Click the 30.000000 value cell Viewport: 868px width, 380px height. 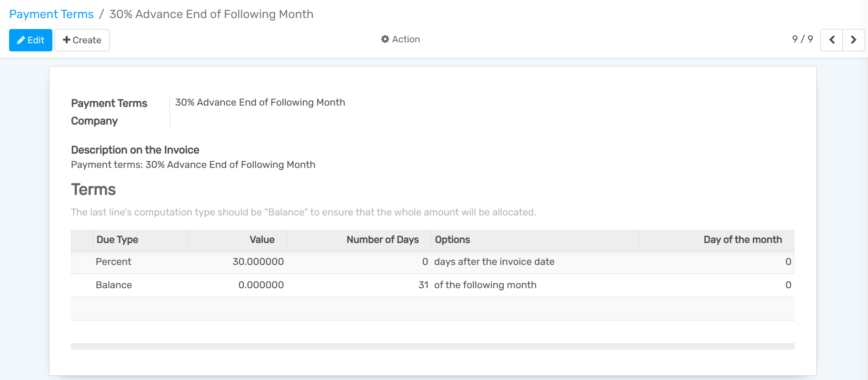click(x=258, y=262)
